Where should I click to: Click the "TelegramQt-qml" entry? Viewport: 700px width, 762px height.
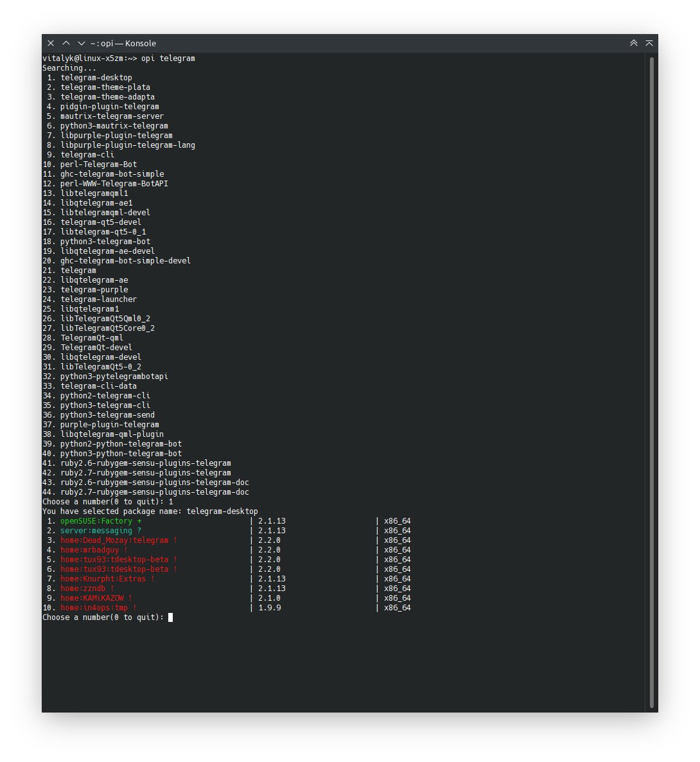[x=92, y=338]
